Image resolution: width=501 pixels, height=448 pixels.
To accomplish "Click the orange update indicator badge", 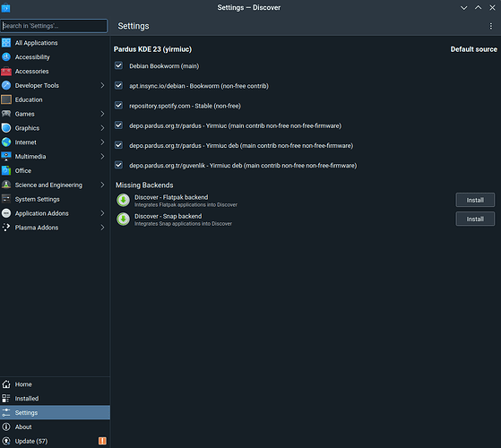I will click(x=102, y=441).
